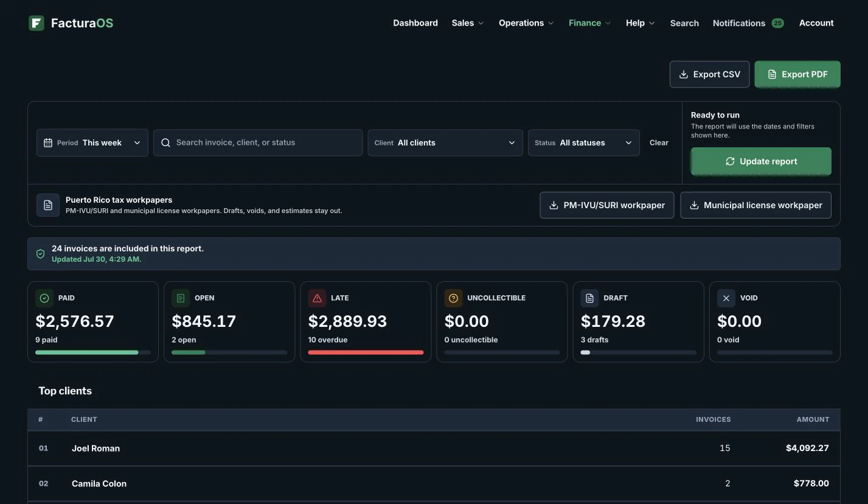
Task: Click the Export PDF button
Action: point(797,74)
